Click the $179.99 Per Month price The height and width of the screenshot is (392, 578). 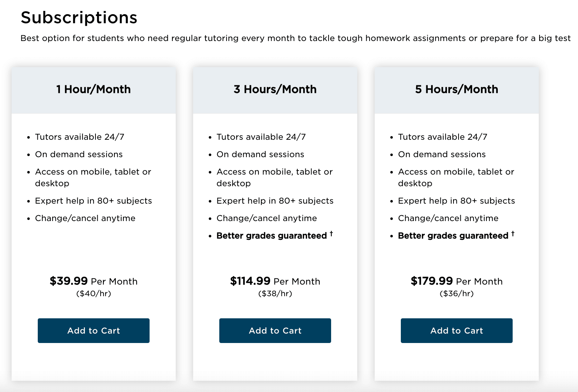coord(457,281)
